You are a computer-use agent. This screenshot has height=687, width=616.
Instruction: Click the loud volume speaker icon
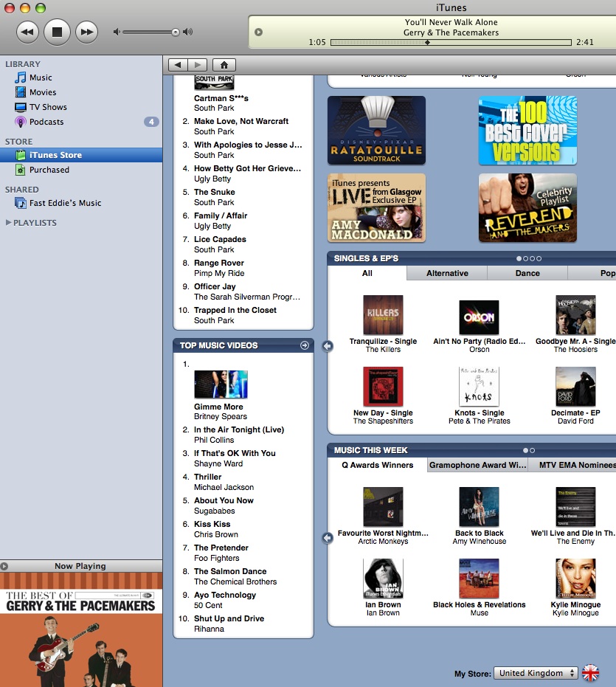(188, 32)
